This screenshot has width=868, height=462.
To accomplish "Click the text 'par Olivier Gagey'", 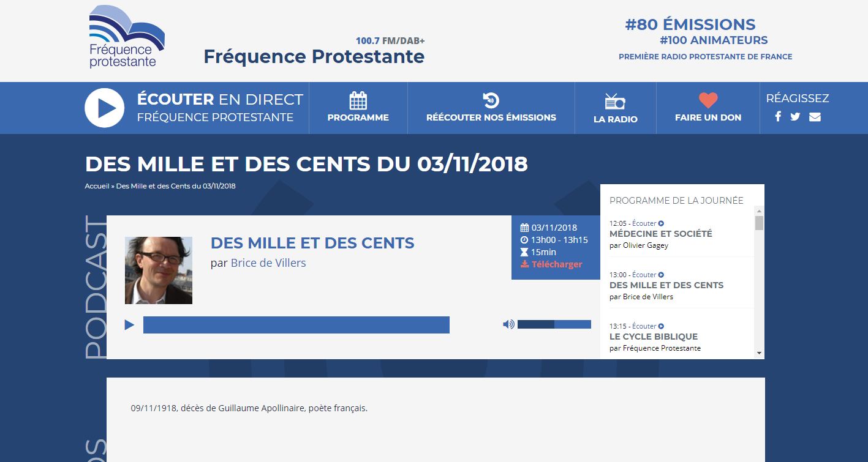I will pos(639,245).
